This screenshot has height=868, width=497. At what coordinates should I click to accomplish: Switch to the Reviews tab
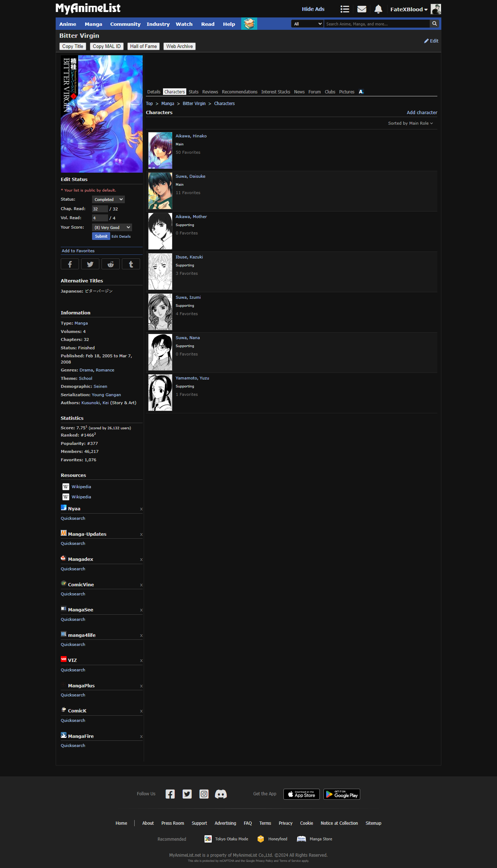[x=210, y=92]
